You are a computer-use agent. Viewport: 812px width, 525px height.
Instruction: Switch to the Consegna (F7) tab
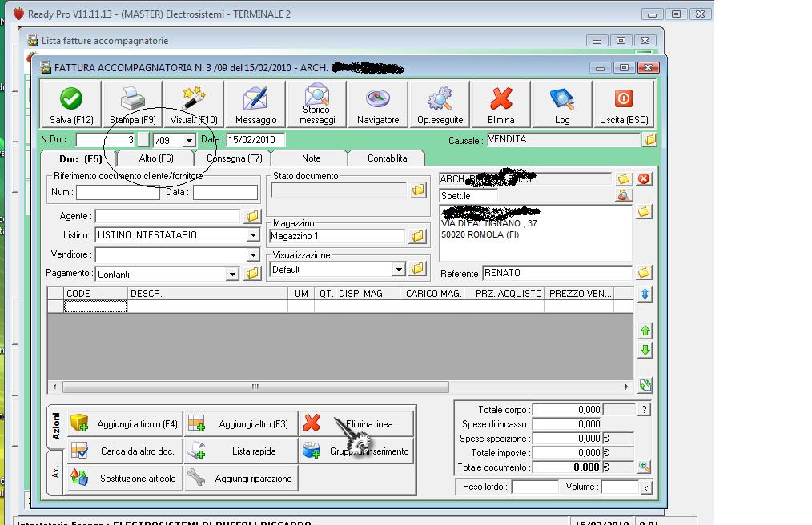(234, 158)
